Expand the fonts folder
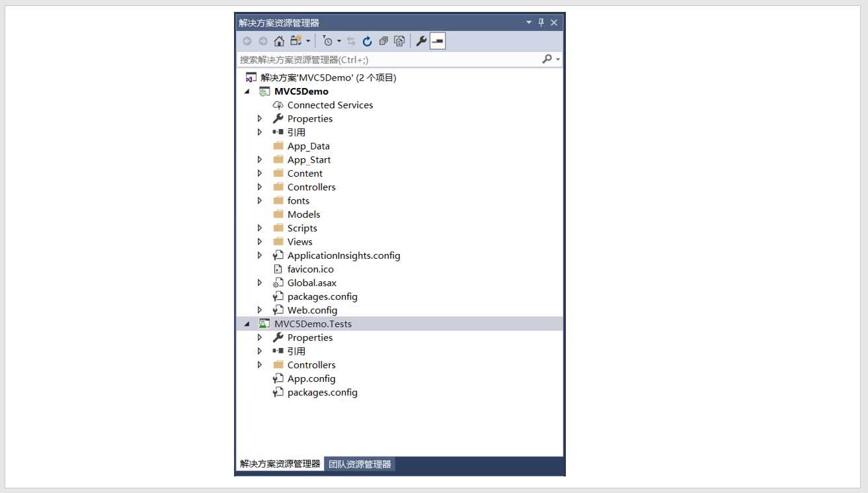The height and width of the screenshot is (493, 868). [260, 201]
